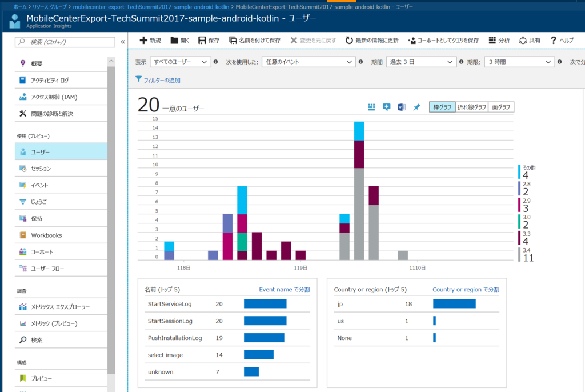Image resolution: width=585 pixels, height=392 pixels.
Task: Open アクセス制御 (IAM)
Action: (61, 97)
